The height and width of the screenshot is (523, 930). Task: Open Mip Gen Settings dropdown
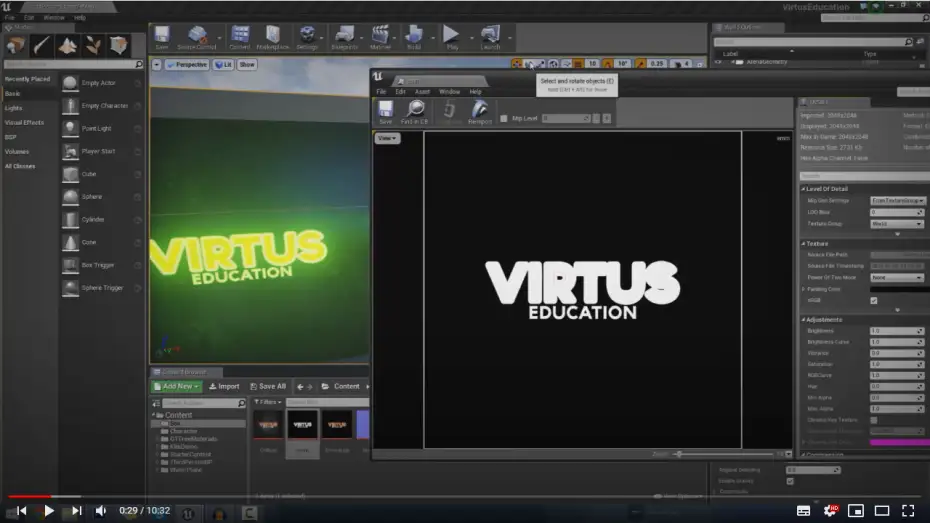click(x=897, y=200)
